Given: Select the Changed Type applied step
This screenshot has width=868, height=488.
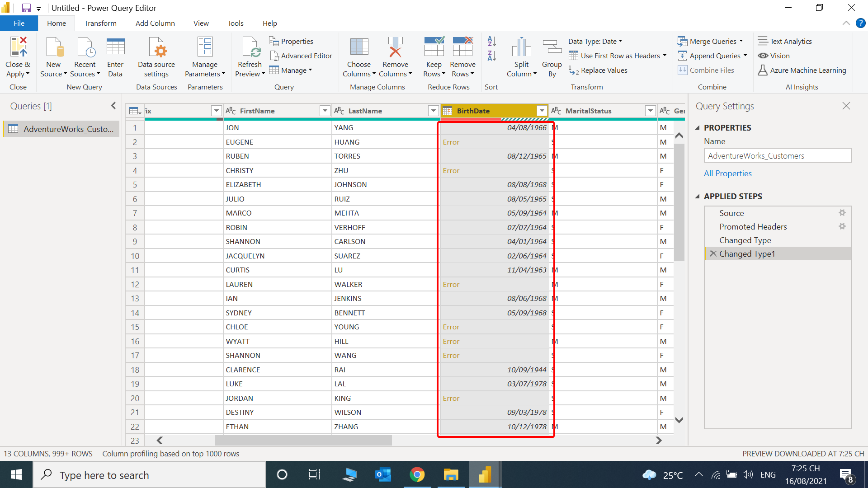Looking at the screenshot, I should pyautogui.click(x=778, y=240).
